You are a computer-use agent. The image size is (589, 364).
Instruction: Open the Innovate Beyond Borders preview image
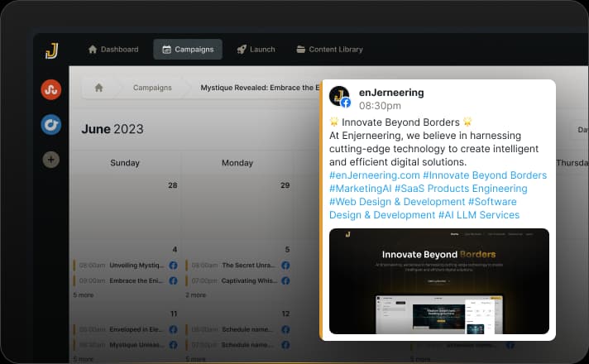tap(439, 281)
